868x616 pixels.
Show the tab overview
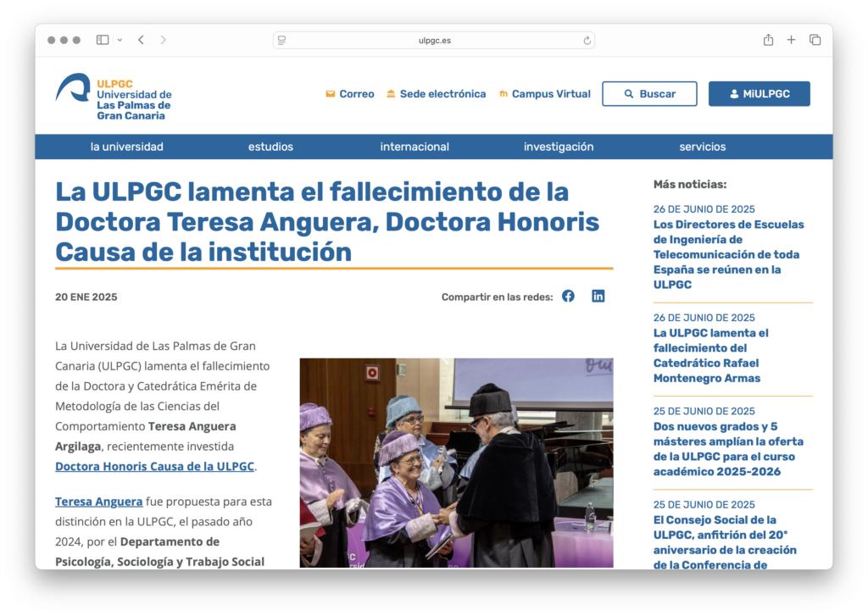point(815,40)
